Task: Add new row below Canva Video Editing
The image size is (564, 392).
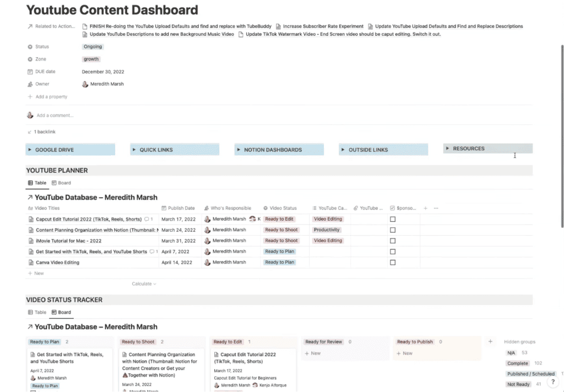Action: [36, 273]
